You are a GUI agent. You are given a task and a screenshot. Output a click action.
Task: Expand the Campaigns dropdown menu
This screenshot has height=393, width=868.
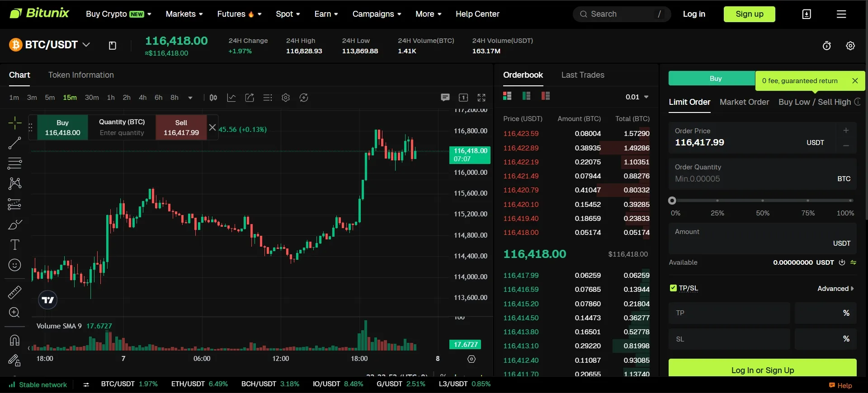point(377,14)
